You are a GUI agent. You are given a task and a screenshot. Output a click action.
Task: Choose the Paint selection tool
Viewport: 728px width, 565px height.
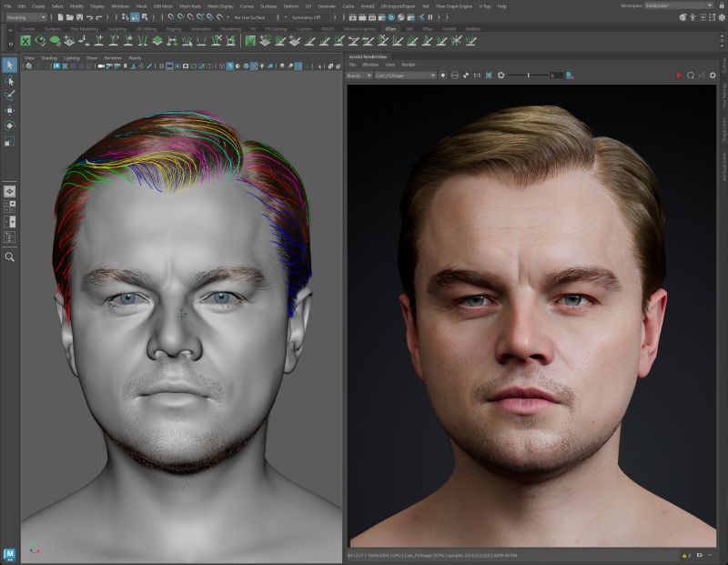pyautogui.click(x=9, y=96)
